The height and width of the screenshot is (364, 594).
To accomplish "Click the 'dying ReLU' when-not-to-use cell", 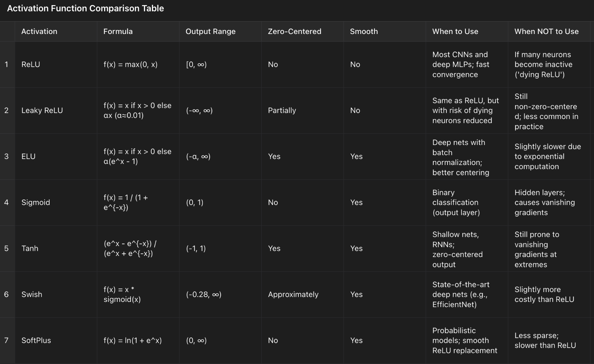I will (x=544, y=65).
